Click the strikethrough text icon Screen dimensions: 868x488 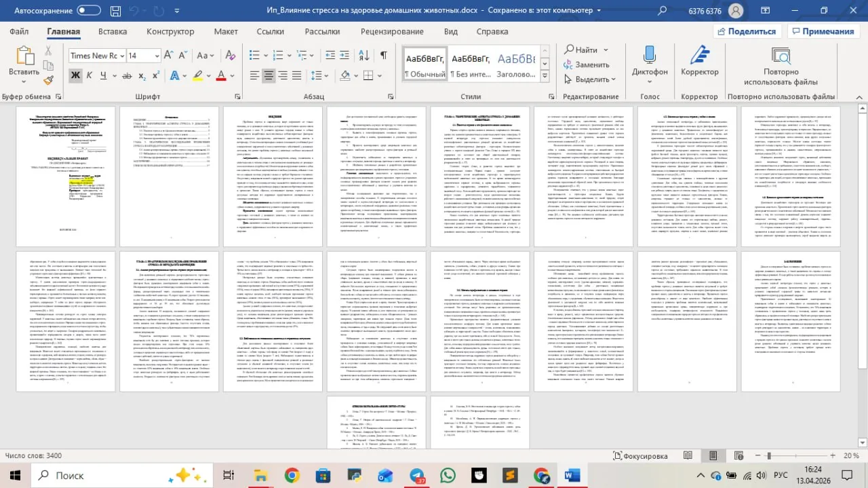(127, 75)
